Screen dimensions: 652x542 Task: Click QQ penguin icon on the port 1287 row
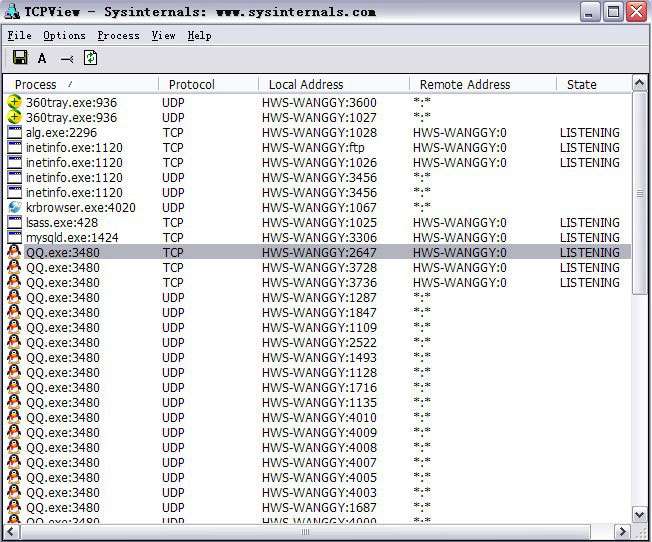point(14,297)
